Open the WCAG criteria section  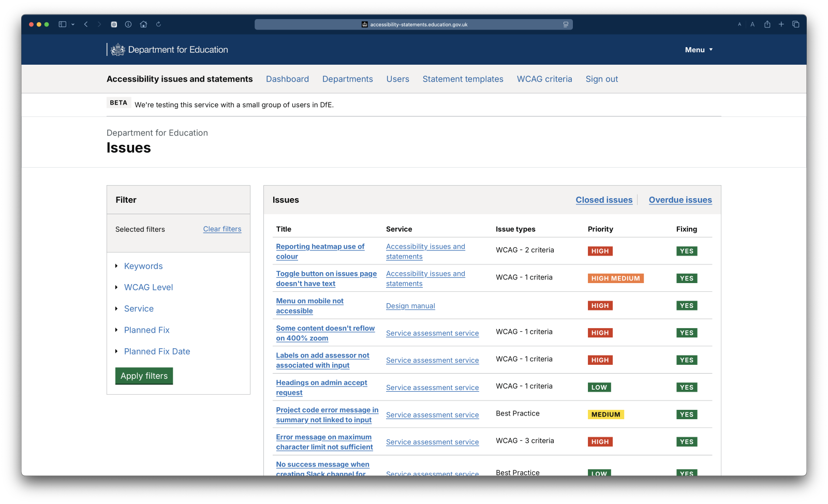[x=544, y=79]
